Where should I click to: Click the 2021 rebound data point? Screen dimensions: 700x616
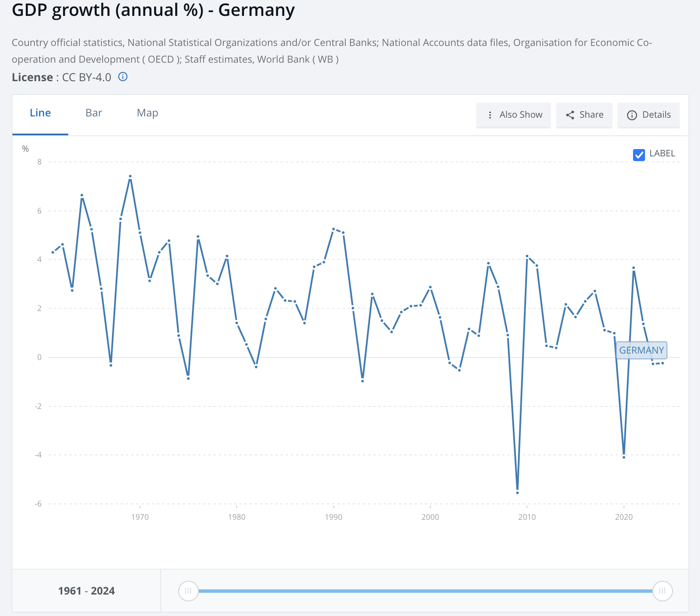(633, 268)
